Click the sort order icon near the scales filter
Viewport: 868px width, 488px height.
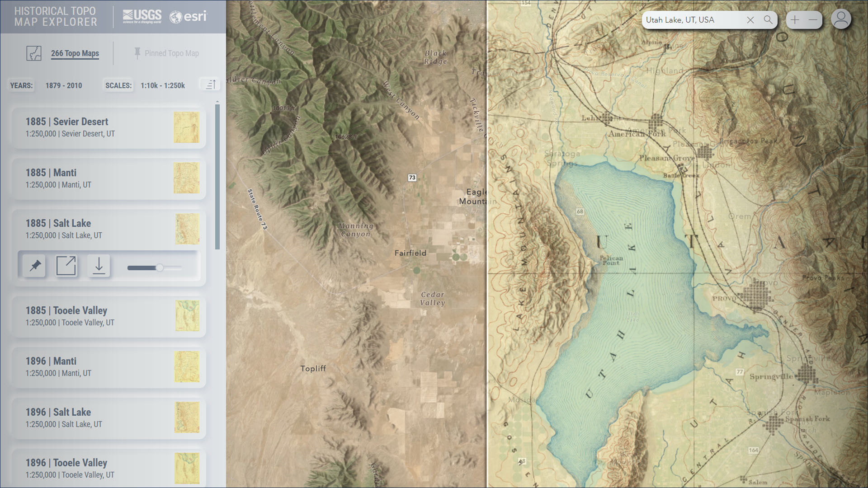pyautogui.click(x=210, y=84)
